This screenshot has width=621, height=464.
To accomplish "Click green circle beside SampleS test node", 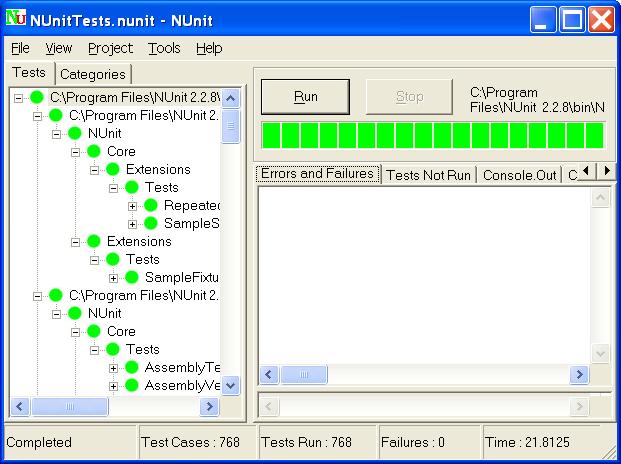I will (x=151, y=223).
